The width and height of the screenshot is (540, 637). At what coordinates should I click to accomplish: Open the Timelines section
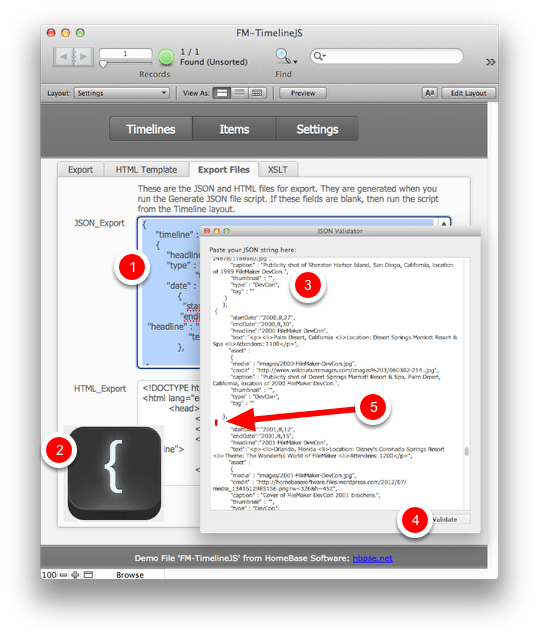[151, 129]
